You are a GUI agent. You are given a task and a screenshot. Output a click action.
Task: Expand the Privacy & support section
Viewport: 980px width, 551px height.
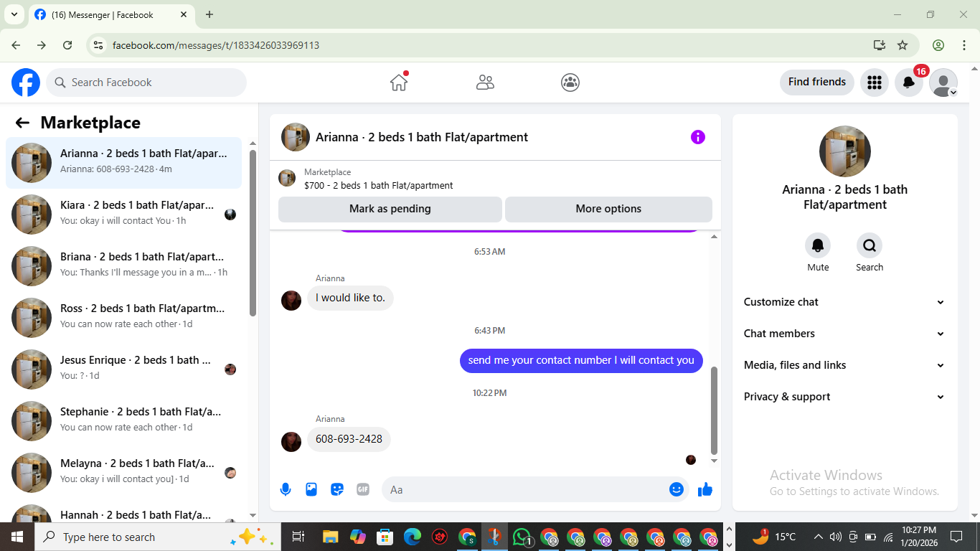tap(845, 397)
